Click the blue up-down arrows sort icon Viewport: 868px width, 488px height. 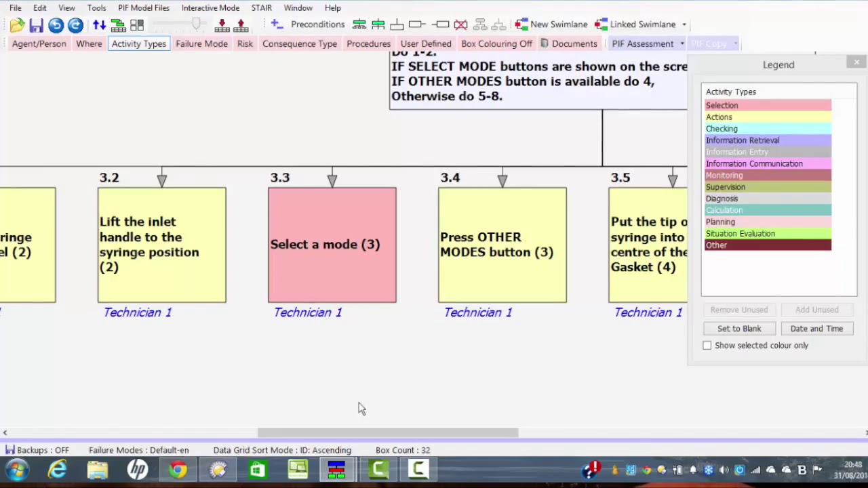click(x=100, y=25)
